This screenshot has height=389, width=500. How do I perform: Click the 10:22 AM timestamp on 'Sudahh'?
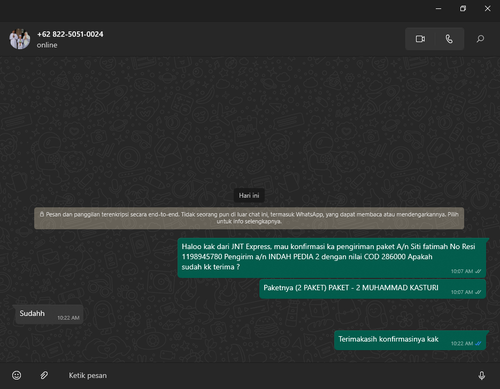68,318
